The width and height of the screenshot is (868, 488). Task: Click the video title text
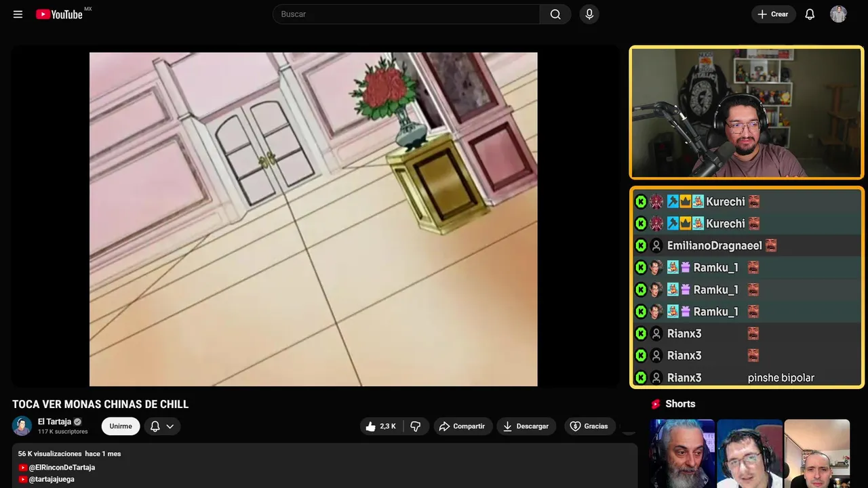tap(100, 404)
